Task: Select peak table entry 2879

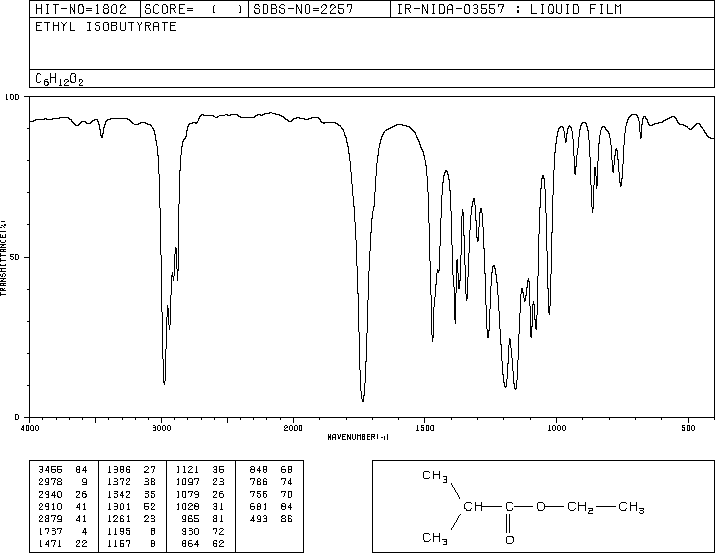Action: pyautogui.click(x=50, y=519)
